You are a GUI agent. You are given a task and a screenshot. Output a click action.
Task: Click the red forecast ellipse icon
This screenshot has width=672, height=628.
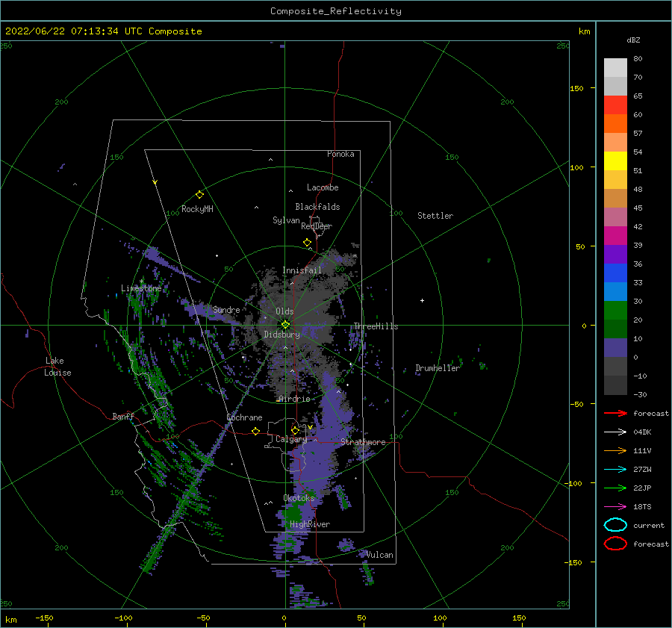pyautogui.click(x=615, y=544)
